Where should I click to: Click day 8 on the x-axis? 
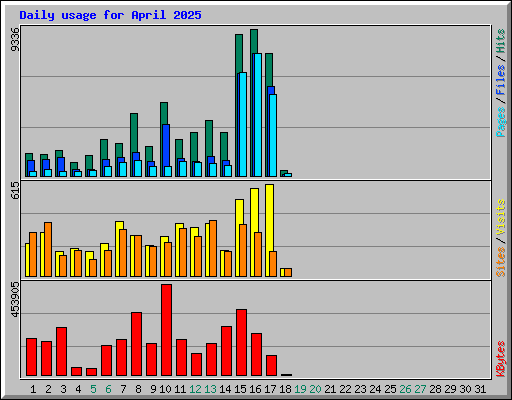[x=138, y=389]
